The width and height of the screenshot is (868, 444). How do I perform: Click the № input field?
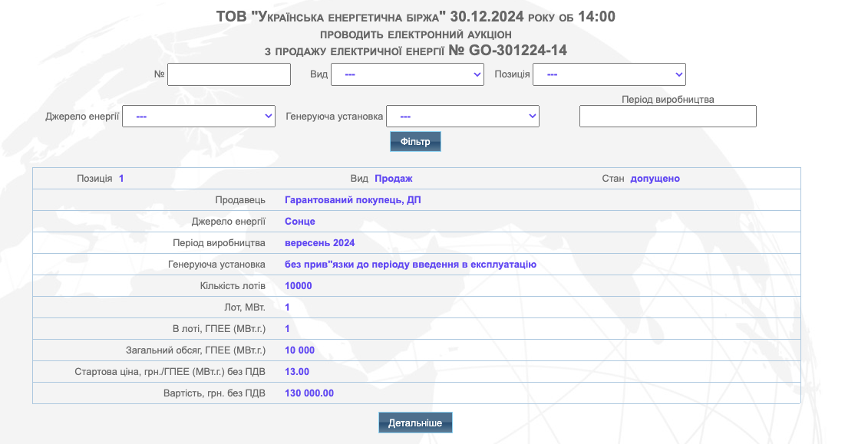[229, 74]
